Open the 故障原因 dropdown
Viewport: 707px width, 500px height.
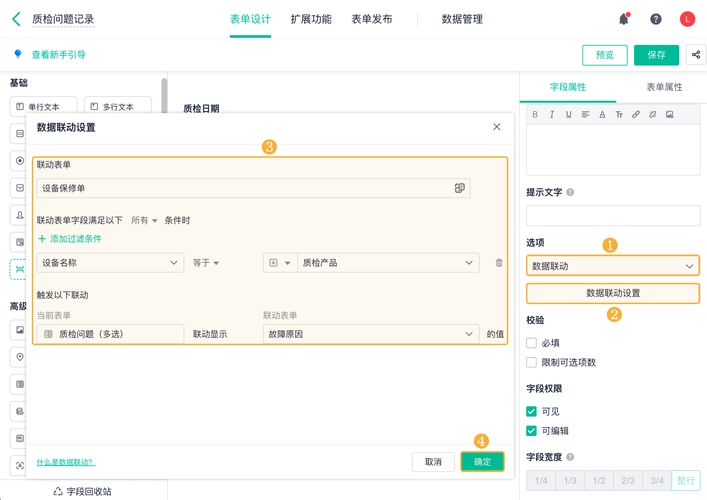point(371,334)
